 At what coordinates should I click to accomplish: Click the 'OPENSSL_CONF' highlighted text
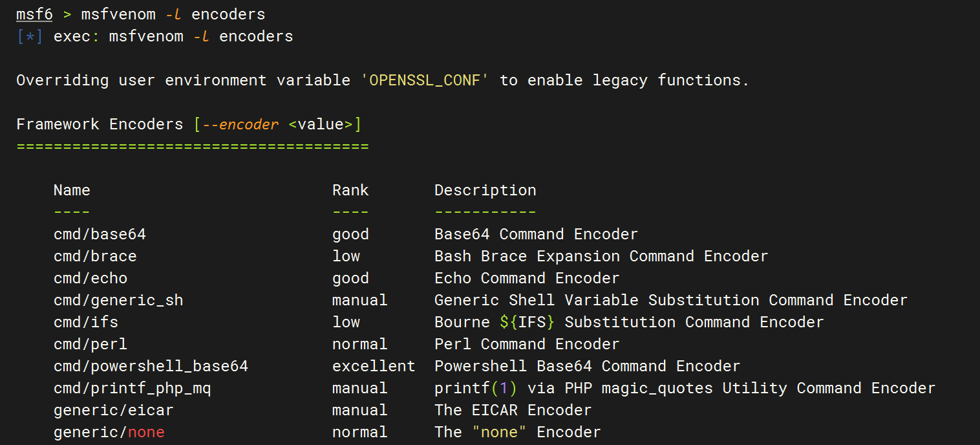[425, 80]
